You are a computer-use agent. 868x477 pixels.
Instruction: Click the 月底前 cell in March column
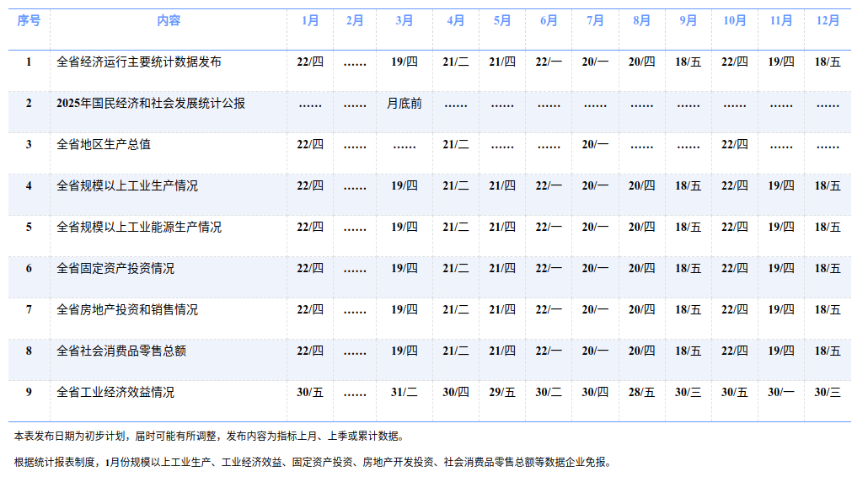click(x=405, y=104)
